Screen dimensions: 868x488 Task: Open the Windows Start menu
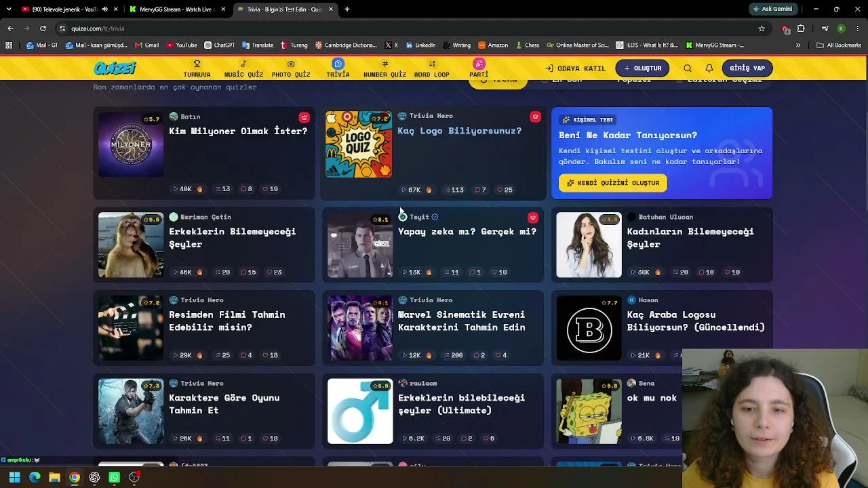click(14, 477)
